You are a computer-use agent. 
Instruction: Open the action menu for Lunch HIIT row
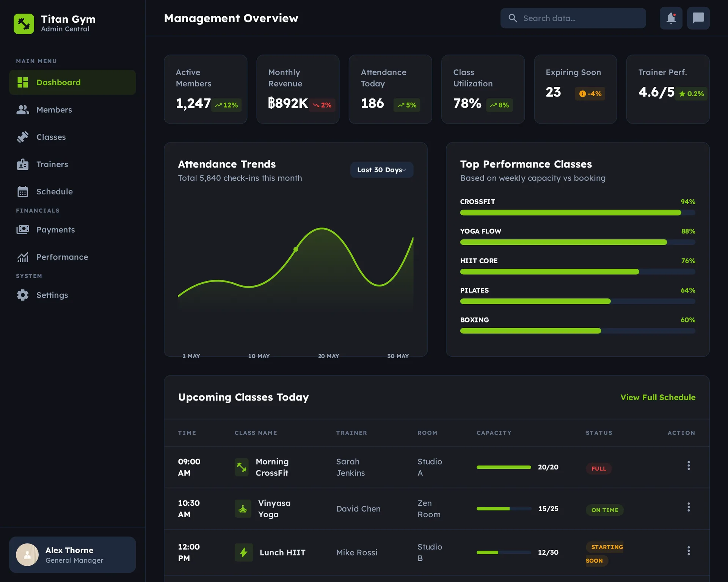coord(688,551)
